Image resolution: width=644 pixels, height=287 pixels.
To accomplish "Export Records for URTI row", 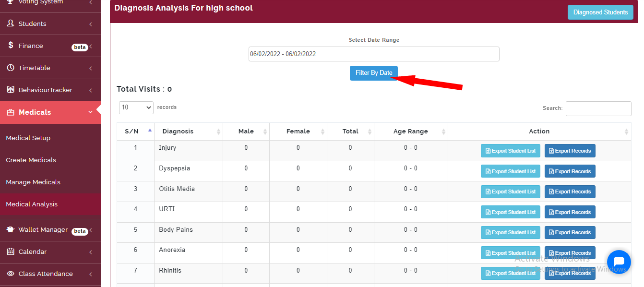I will pyautogui.click(x=570, y=212).
